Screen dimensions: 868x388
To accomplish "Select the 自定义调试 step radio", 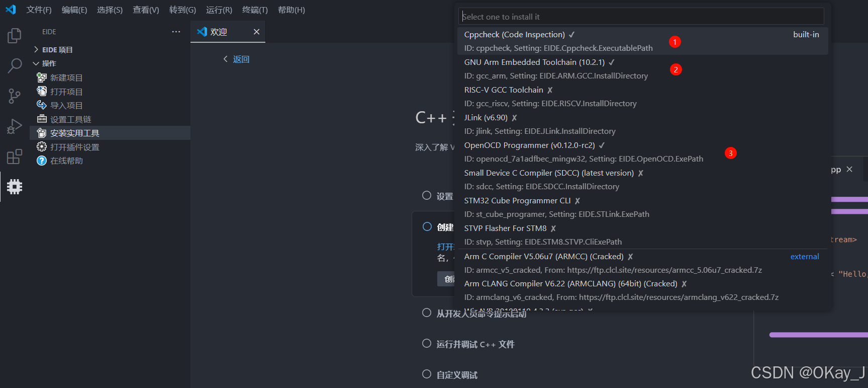I will (x=427, y=374).
